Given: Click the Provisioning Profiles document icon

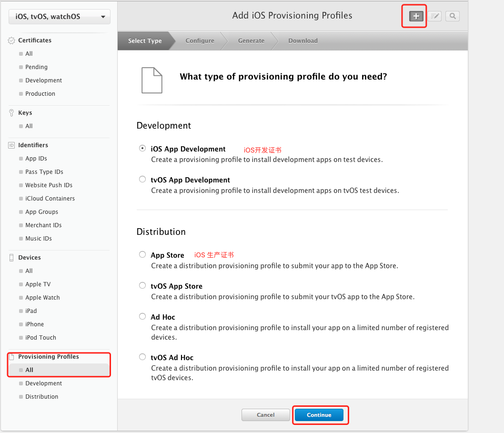Looking at the screenshot, I should [11, 356].
